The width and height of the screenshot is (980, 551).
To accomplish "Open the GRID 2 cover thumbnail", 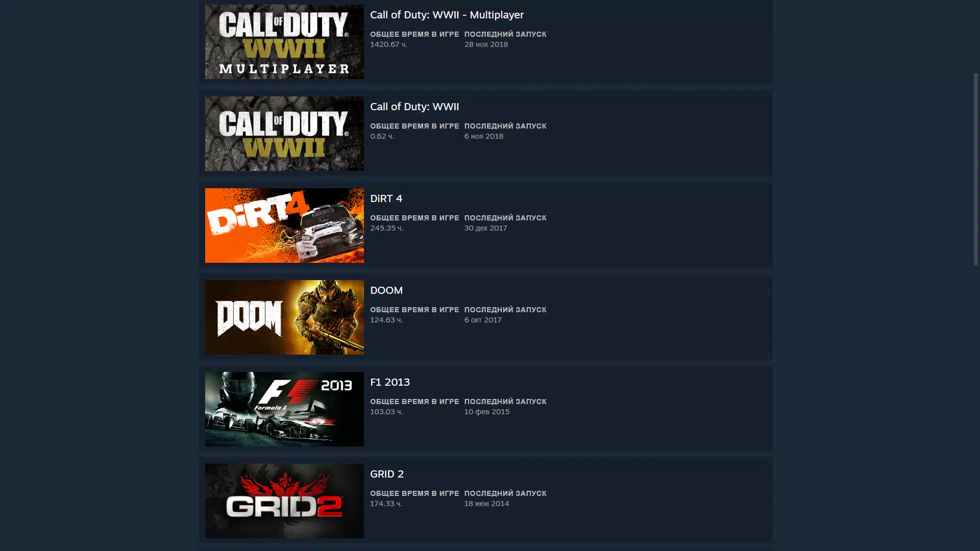I will click(284, 501).
